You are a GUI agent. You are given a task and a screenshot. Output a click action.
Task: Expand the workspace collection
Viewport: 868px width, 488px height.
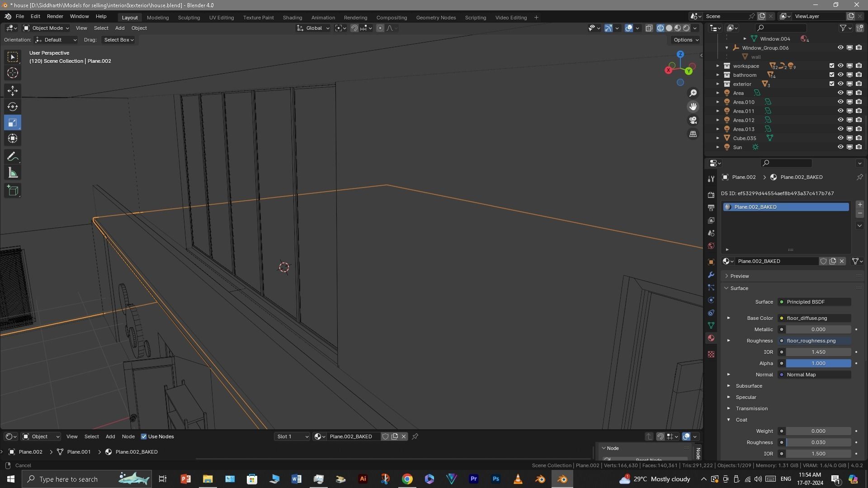(x=717, y=66)
